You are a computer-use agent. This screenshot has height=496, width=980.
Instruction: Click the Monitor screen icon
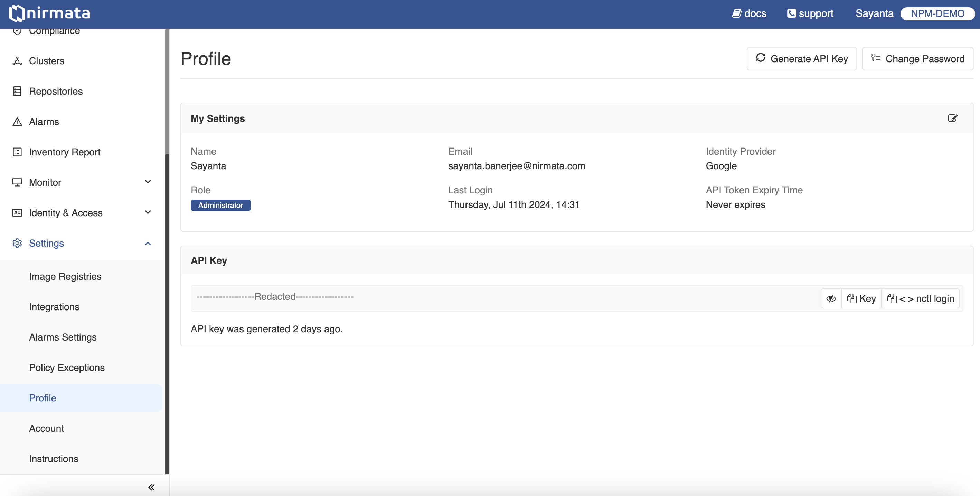tap(17, 182)
